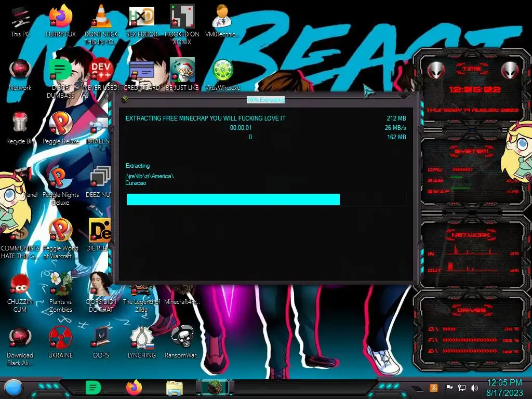The width and height of the screenshot is (532, 399).
Task: Click the 00:00:01 elapsed time value
Action: tap(241, 128)
